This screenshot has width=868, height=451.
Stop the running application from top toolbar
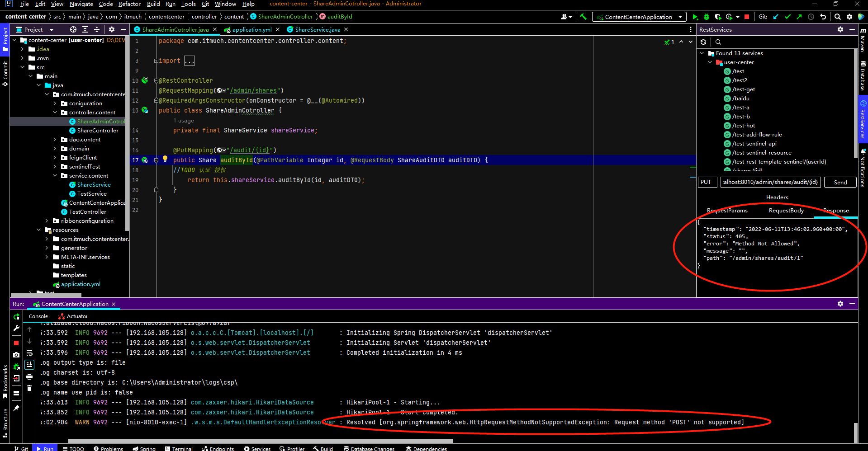tap(747, 17)
